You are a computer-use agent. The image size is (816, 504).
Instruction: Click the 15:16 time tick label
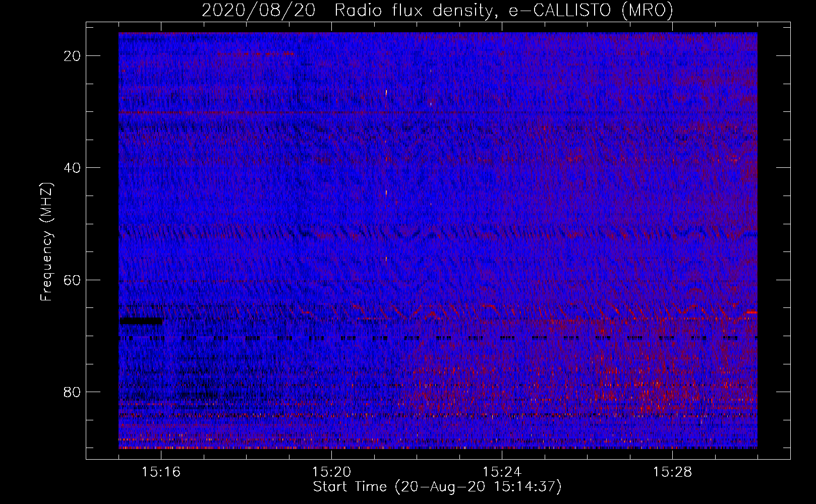161,472
